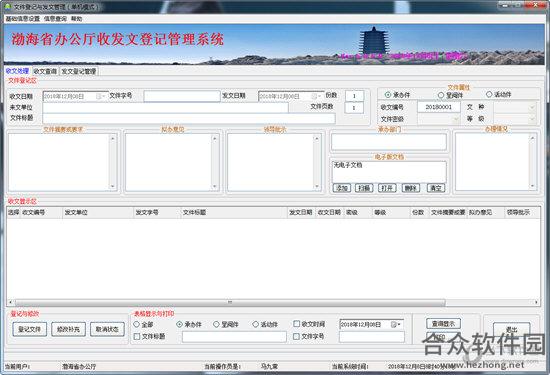Image resolution: width=550 pixels, height=375 pixels.
Task: Click the 发文单位 column header
Action: 98,213
